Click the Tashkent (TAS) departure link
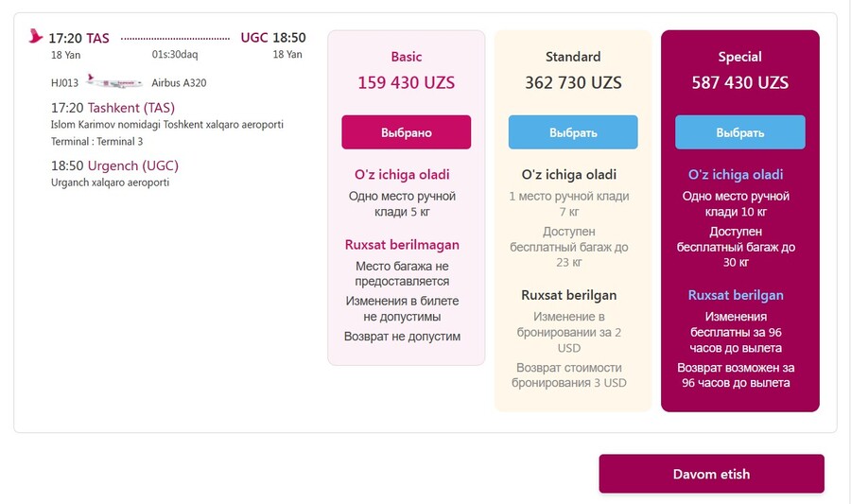The width and height of the screenshot is (851, 504). pos(131,108)
